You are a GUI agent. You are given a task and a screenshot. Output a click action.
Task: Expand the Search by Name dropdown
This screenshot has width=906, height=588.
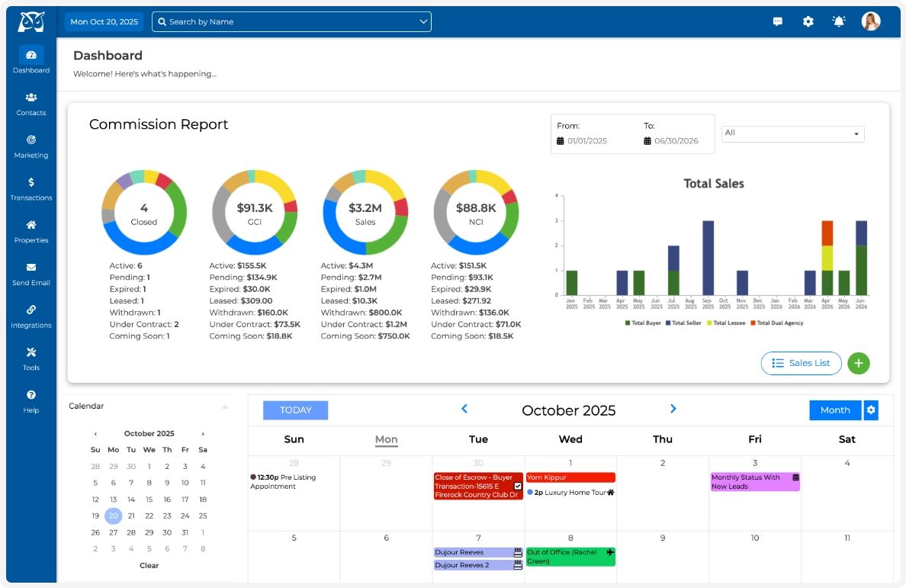(x=423, y=21)
